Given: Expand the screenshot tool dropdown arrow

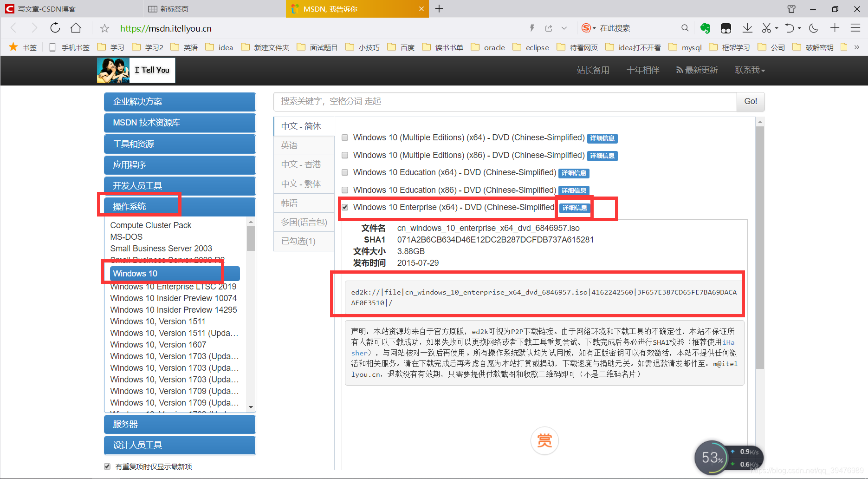Looking at the screenshot, I should (x=777, y=28).
